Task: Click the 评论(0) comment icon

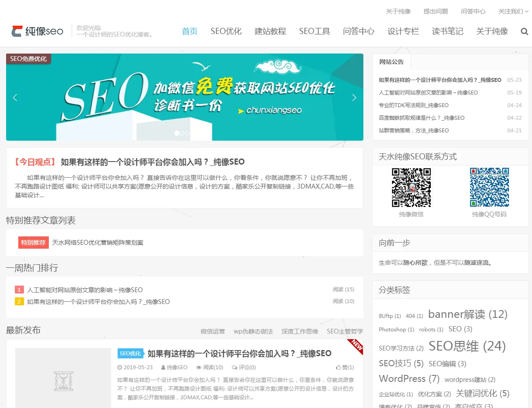Action: pyautogui.click(x=235, y=368)
